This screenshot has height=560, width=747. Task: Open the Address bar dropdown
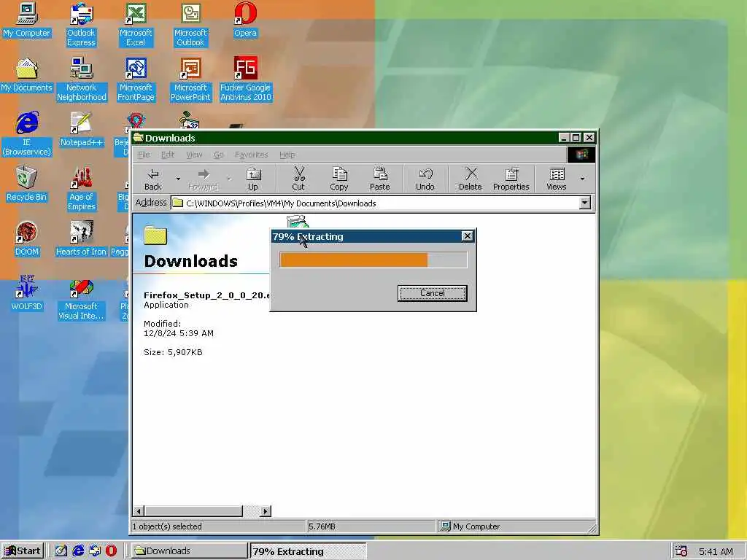click(x=584, y=203)
